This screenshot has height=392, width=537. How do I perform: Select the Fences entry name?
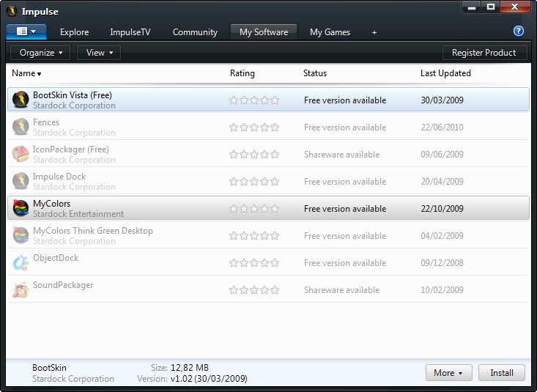pos(46,122)
